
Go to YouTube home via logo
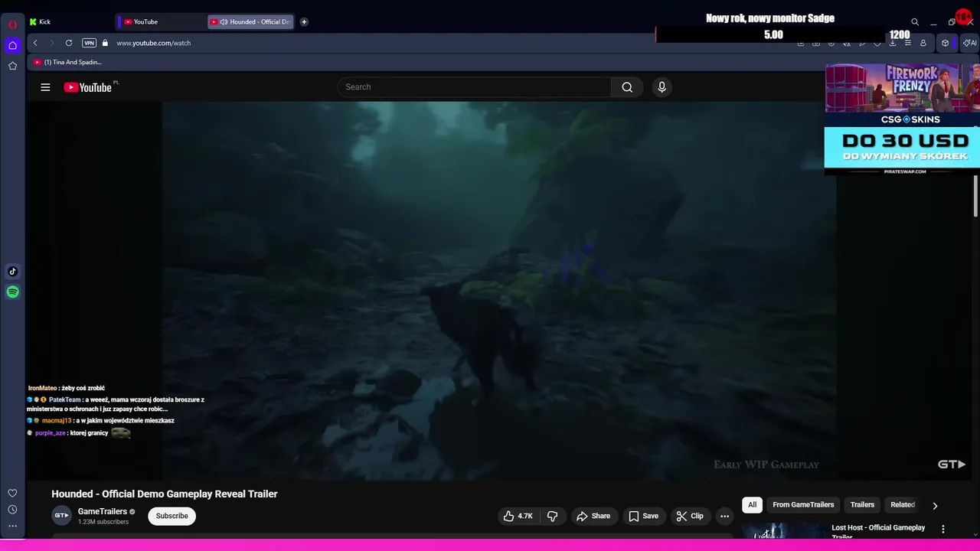pos(88,87)
